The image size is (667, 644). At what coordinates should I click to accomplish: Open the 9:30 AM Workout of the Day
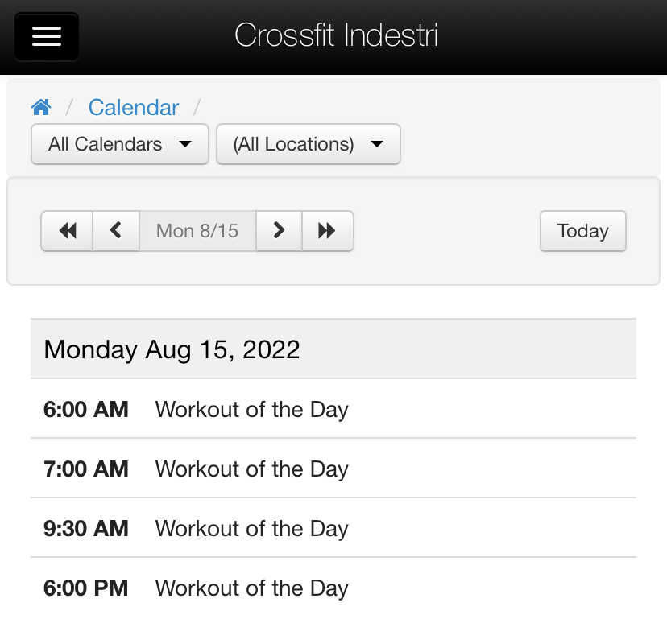tap(251, 528)
